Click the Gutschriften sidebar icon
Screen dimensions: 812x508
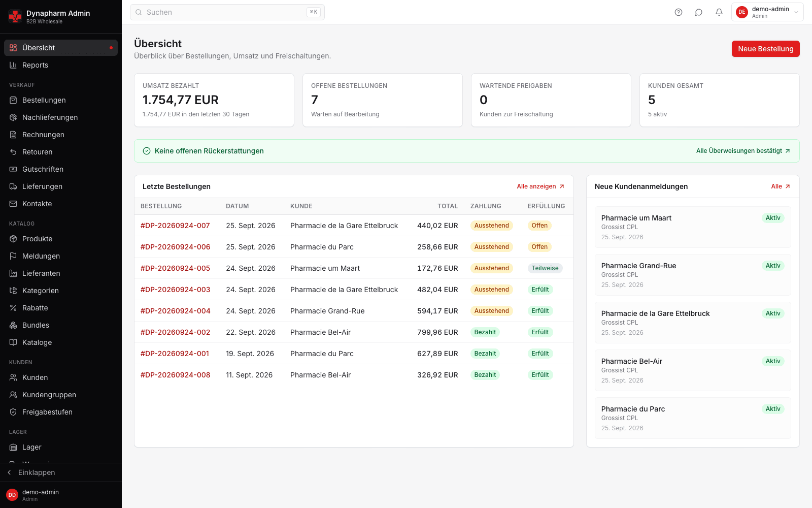(x=13, y=169)
